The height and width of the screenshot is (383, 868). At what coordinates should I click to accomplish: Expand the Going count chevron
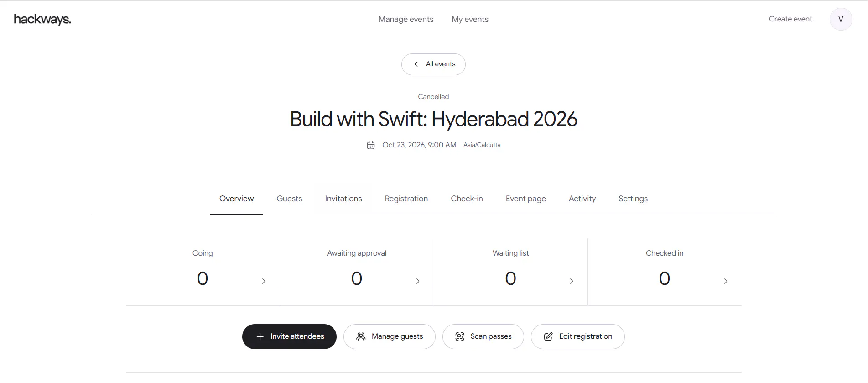click(x=264, y=281)
